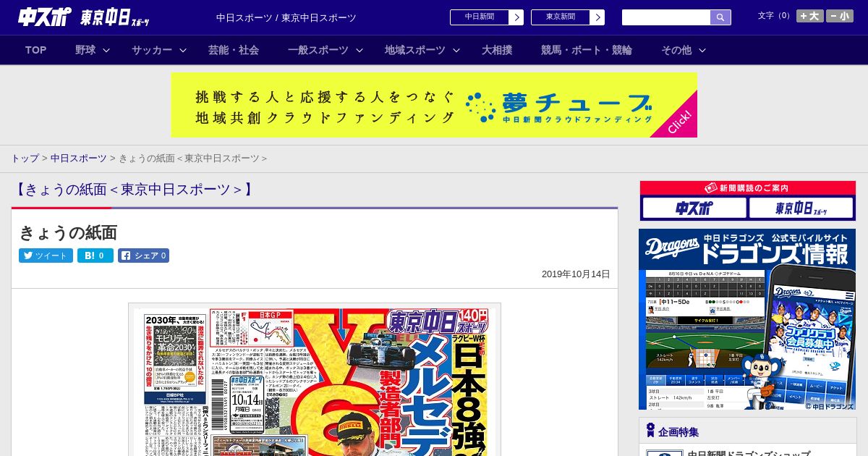The width and height of the screenshot is (868, 456).
Task: Decrease font size with －小 button
Action: click(x=840, y=16)
